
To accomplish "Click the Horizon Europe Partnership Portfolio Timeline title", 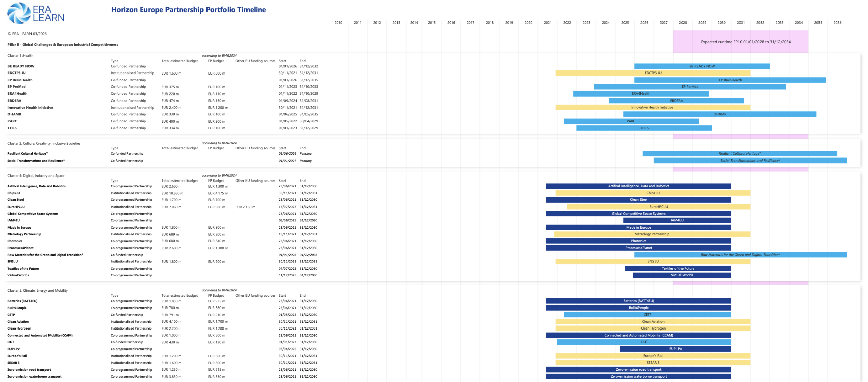I will pyautogui.click(x=189, y=10).
